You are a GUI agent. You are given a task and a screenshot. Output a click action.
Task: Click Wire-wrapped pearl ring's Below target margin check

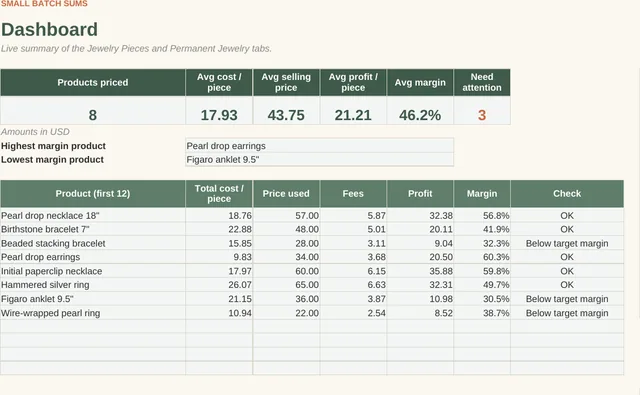(567, 313)
